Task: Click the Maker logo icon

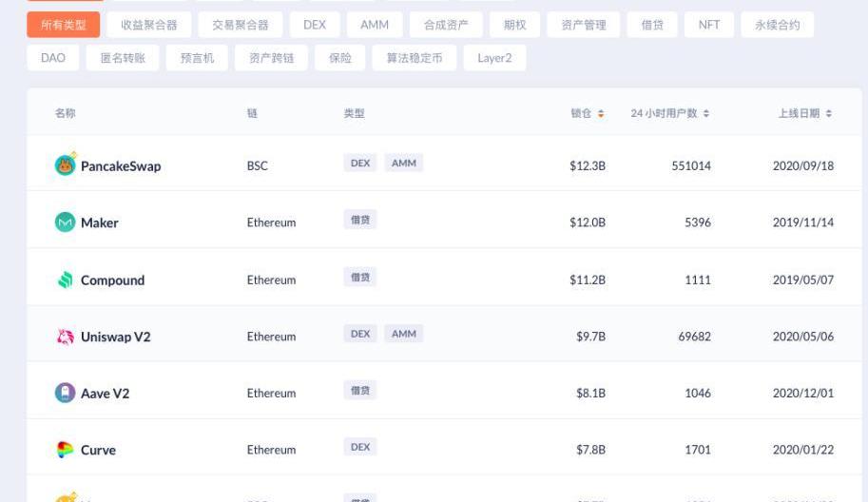Action: click(65, 222)
